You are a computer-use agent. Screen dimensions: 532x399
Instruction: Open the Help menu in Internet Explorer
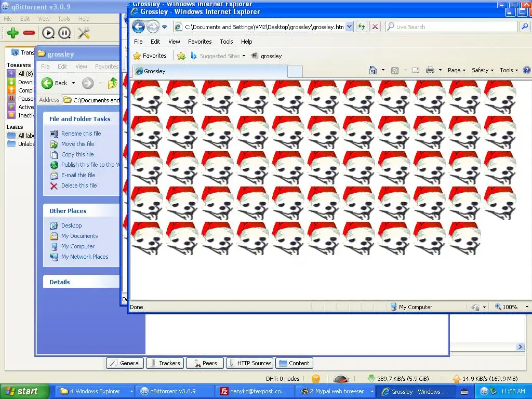coord(247,42)
